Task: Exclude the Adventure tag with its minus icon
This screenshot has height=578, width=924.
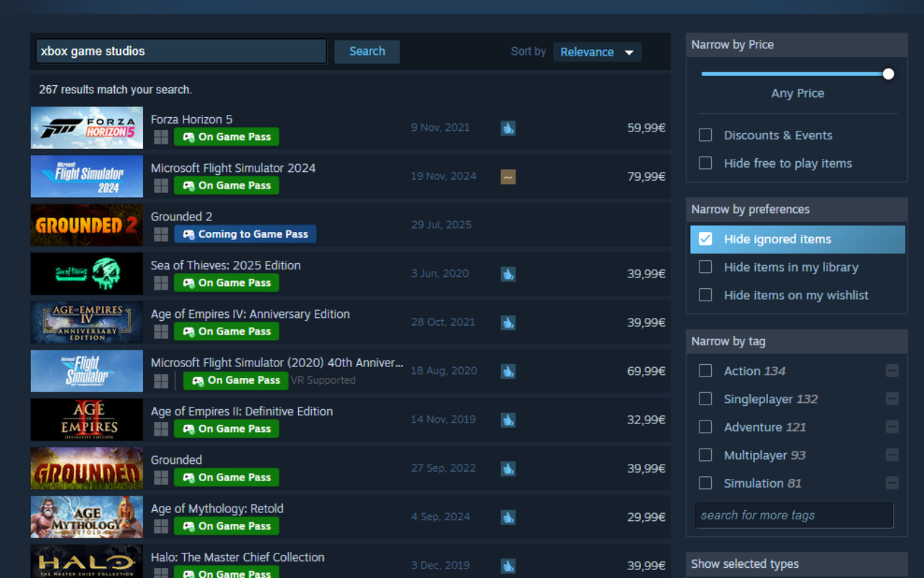Action: (892, 427)
